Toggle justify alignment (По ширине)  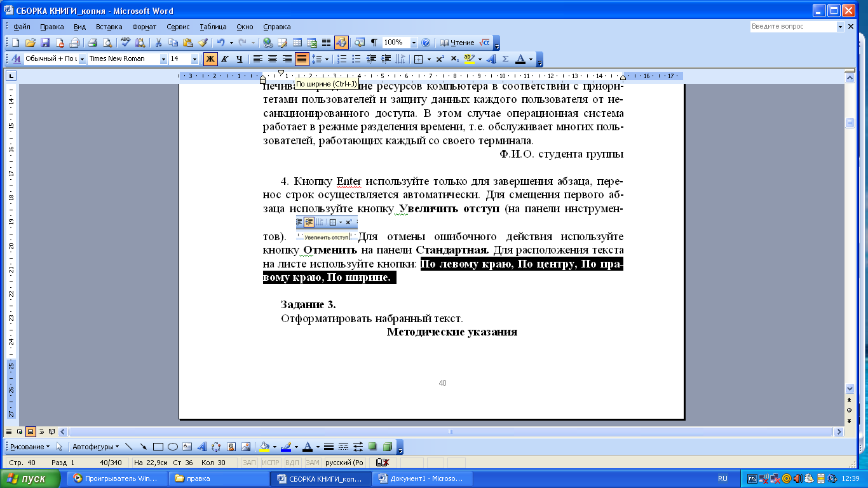pos(302,58)
